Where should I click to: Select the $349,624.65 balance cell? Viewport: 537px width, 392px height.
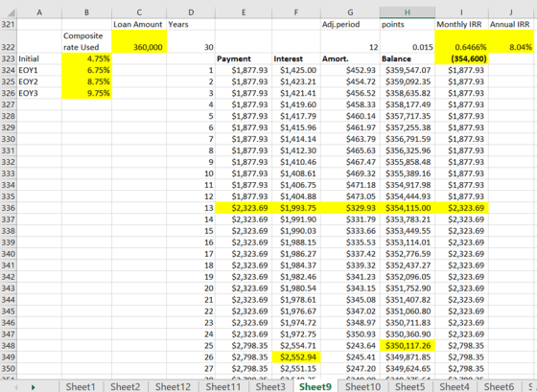click(408, 368)
